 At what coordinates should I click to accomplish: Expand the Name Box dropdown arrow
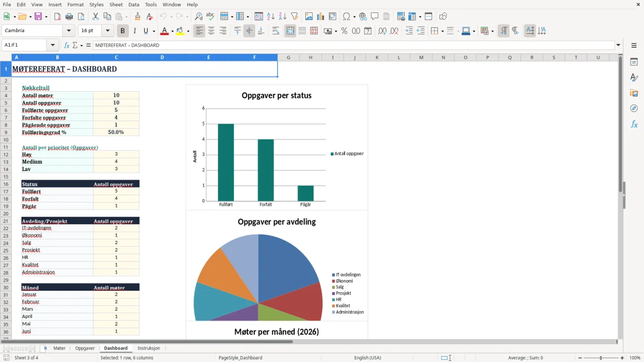[x=53, y=46]
